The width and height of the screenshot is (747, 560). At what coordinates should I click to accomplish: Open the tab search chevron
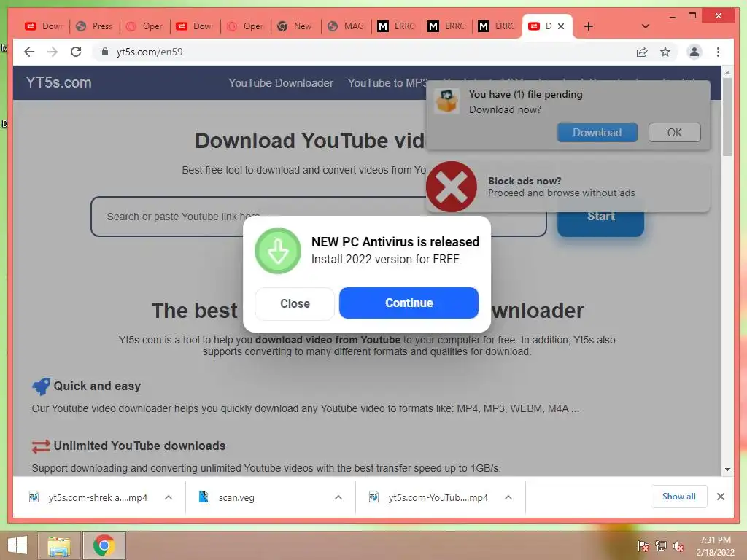point(645,26)
